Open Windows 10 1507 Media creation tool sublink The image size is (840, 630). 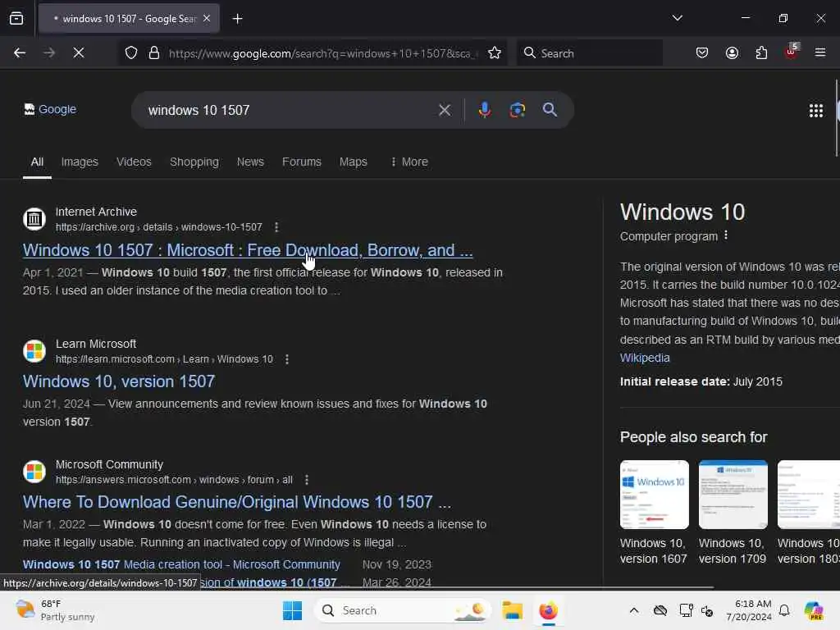[181, 564]
